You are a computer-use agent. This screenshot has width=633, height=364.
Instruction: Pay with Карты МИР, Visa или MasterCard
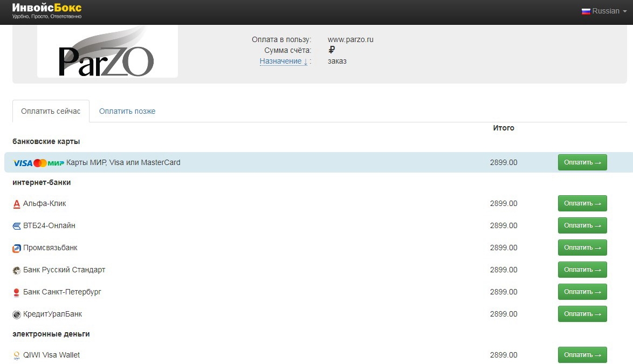582,162
